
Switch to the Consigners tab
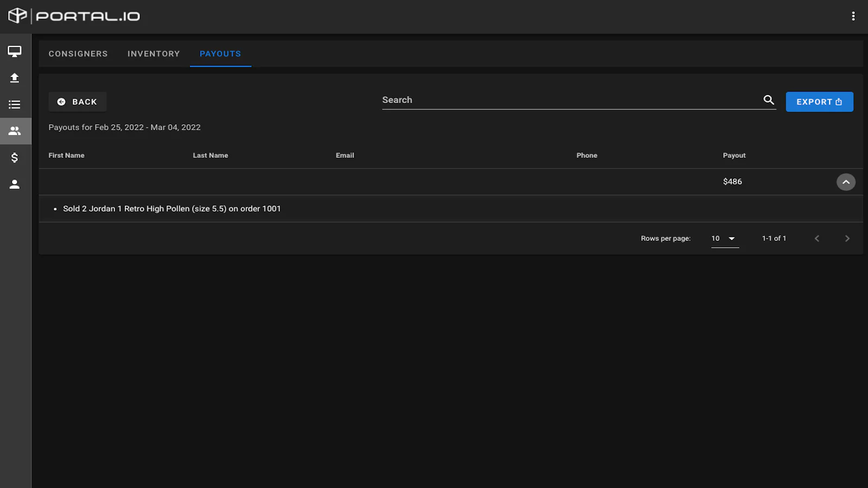tap(78, 54)
